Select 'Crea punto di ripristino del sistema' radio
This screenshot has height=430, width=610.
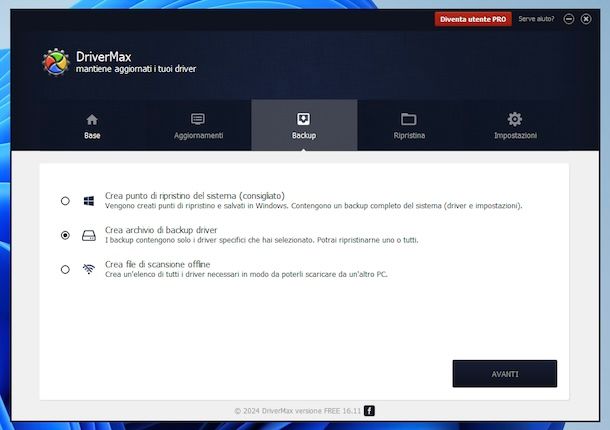(65, 201)
